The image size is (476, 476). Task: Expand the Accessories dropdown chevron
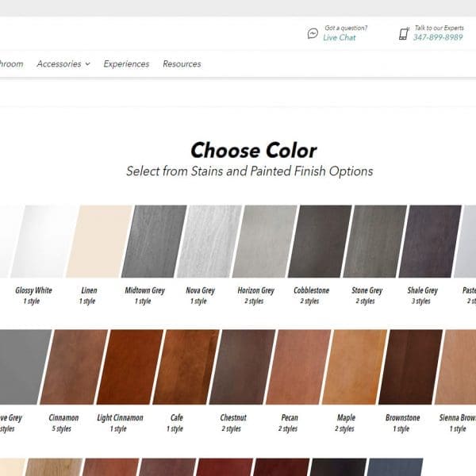click(87, 64)
